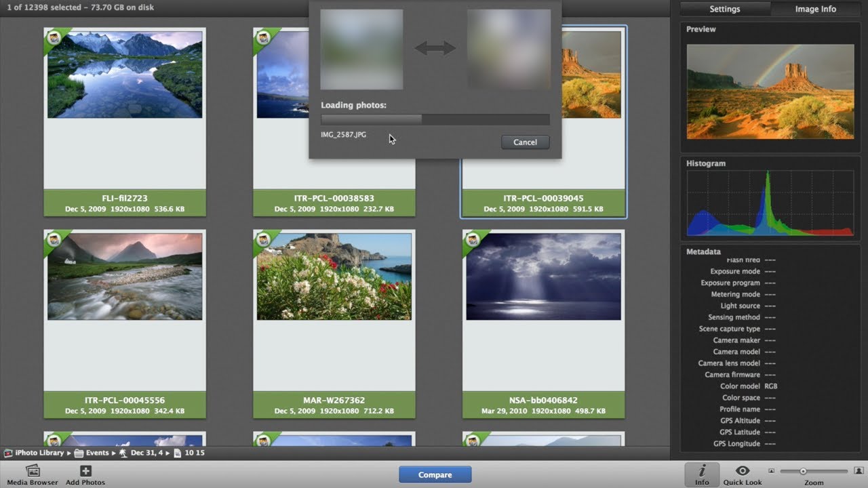The height and width of the screenshot is (488, 868).
Task: Click iPhoto badge on MAR-W267362 thumbnail
Action: click(264, 240)
